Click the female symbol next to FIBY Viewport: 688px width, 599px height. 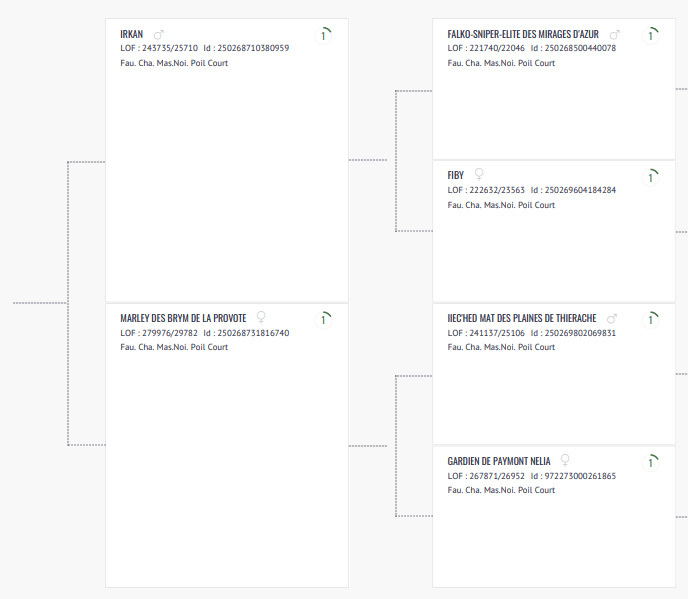pyautogui.click(x=479, y=174)
